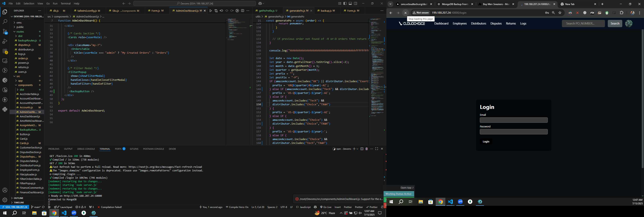
Task: Switch to the PROBLEMS panel tab
Action: coord(54,149)
